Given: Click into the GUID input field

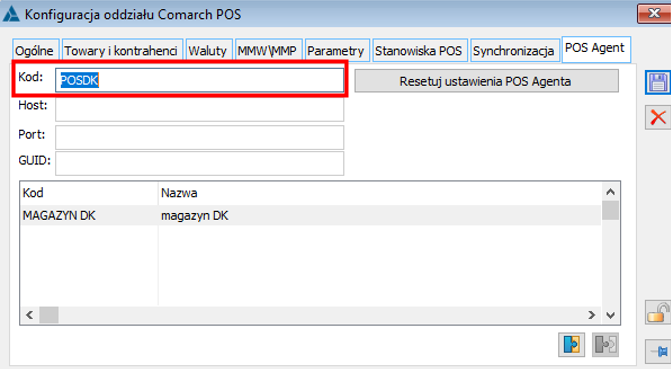Looking at the screenshot, I should pos(199,163).
